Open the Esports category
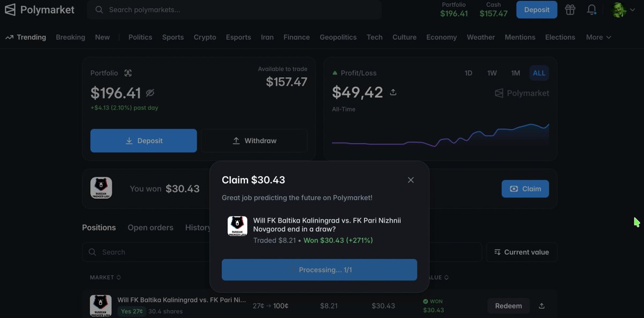The height and width of the screenshot is (318, 644). click(x=238, y=37)
